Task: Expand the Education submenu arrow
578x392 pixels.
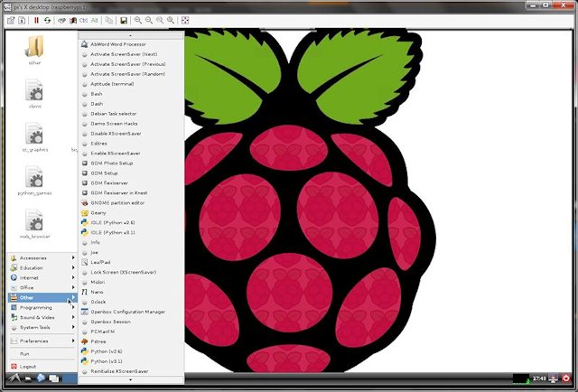Action: [73, 267]
